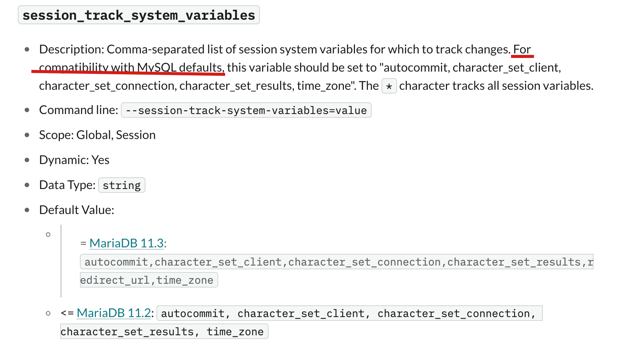The image size is (644, 347).
Task: Click the MariaDB 11.3 default value code starting with autocommit
Action: pyautogui.click(x=337, y=262)
